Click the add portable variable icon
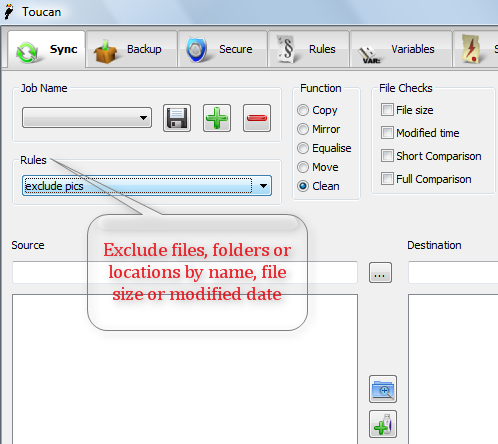 (383, 424)
